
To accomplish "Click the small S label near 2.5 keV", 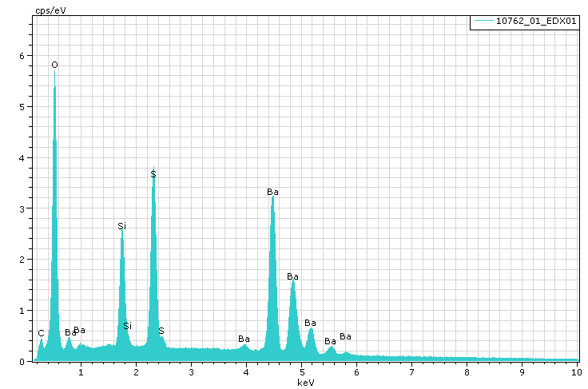I will 161,331.
